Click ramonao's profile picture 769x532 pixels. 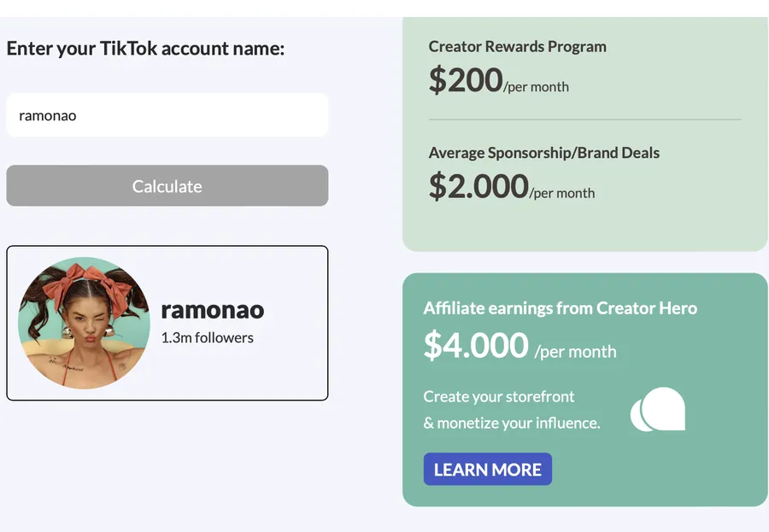pos(84,323)
